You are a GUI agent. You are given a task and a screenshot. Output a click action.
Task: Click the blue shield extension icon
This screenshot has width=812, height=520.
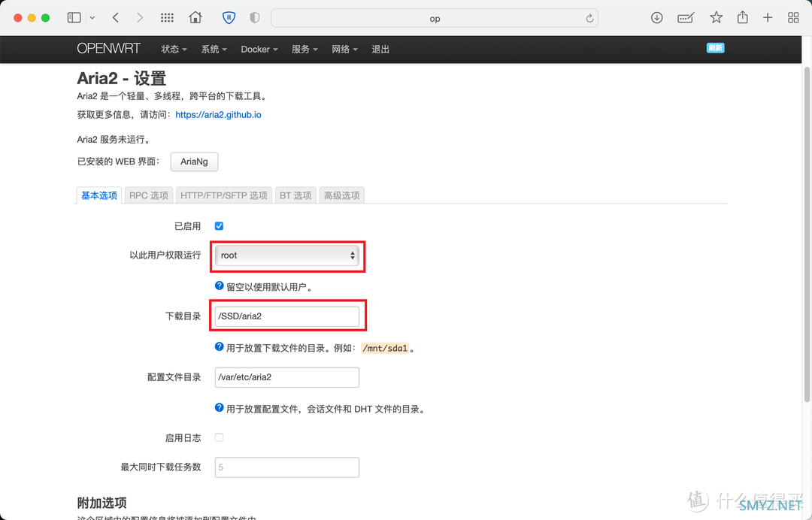(229, 18)
